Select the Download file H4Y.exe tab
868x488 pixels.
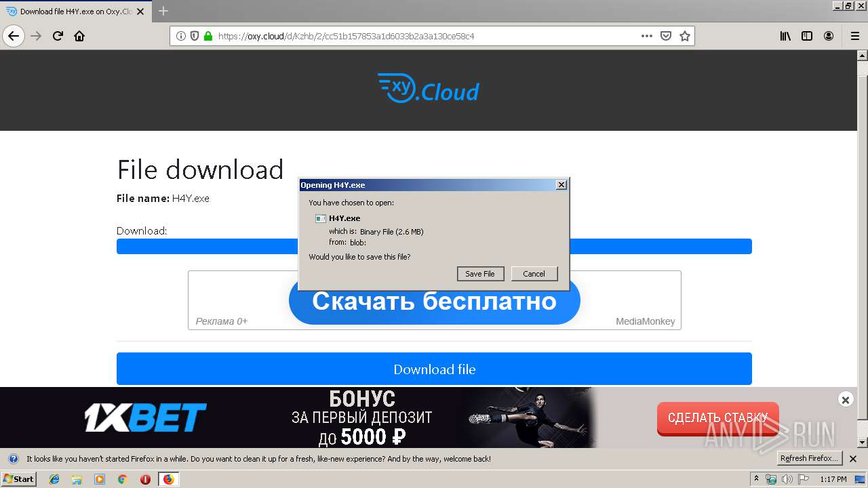(76, 12)
